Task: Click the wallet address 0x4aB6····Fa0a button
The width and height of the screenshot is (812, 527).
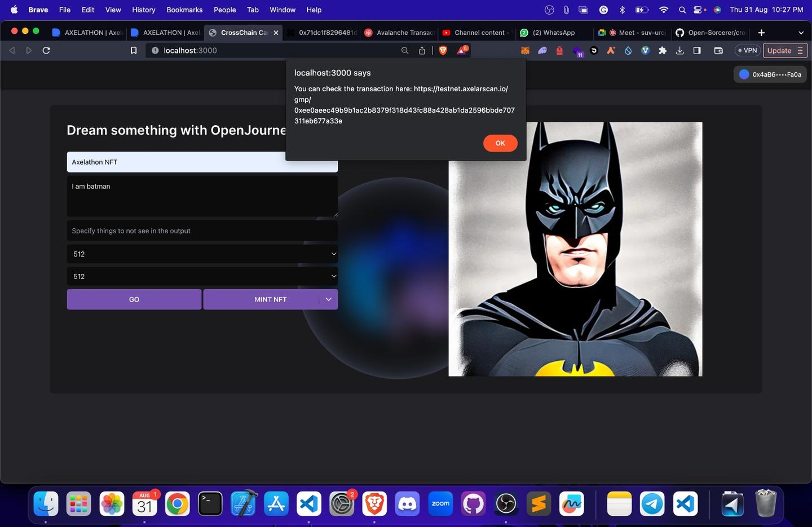Action: [x=770, y=74]
